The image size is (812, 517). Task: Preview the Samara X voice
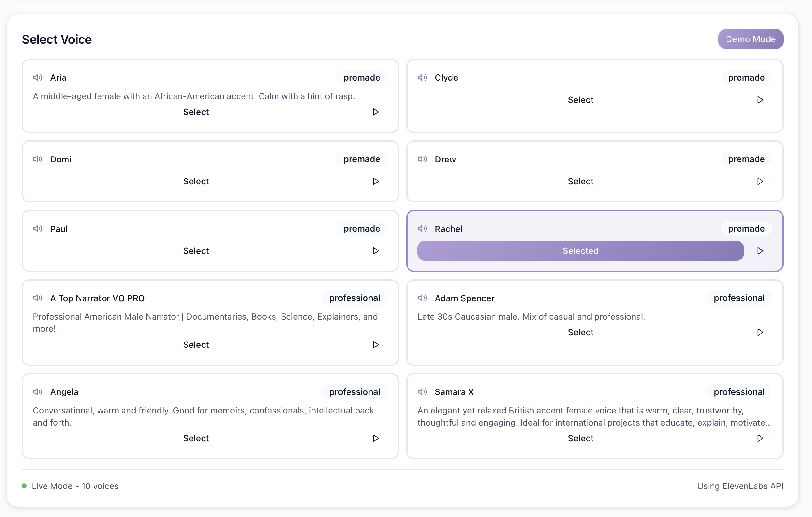[760, 438]
